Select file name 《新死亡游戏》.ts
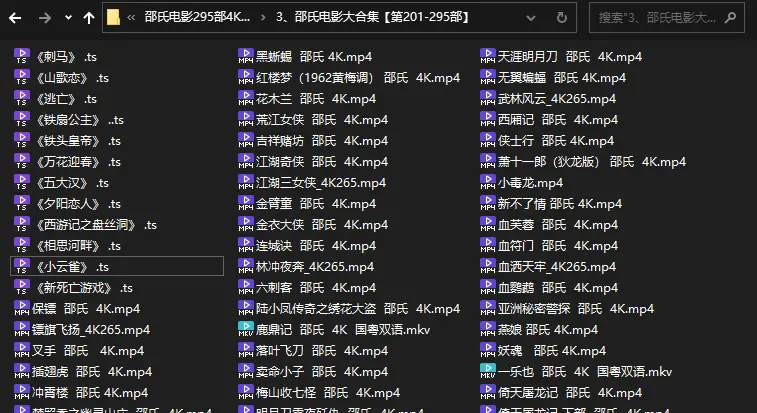 pos(84,288)
